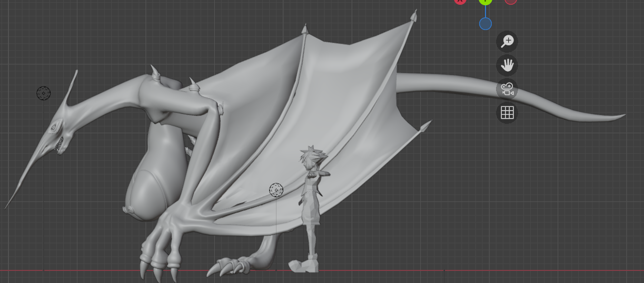Image resolution: width=644 pixels, height=283 pixels.
Task: Select the empty beside the character's waist
Action: pyautogui.click(x=276, y=190)
